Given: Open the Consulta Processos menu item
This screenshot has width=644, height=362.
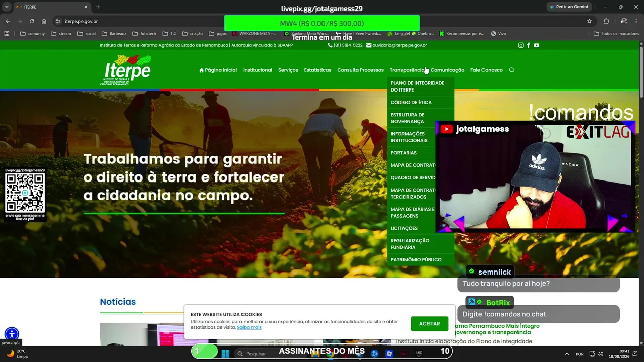Looking at the screenshot, I should tap(360, 70).
